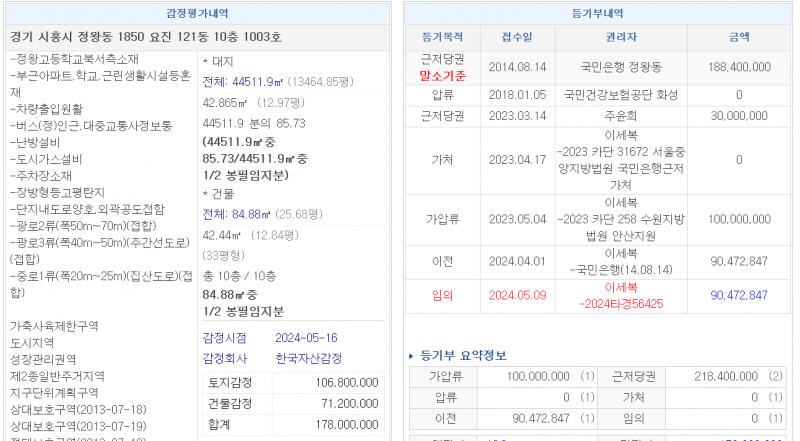Select the 국민은행 정왕동 creditor cell
The height and width of the screenshot is (441, 800).
pyautogui.click(x=620, y=67)
